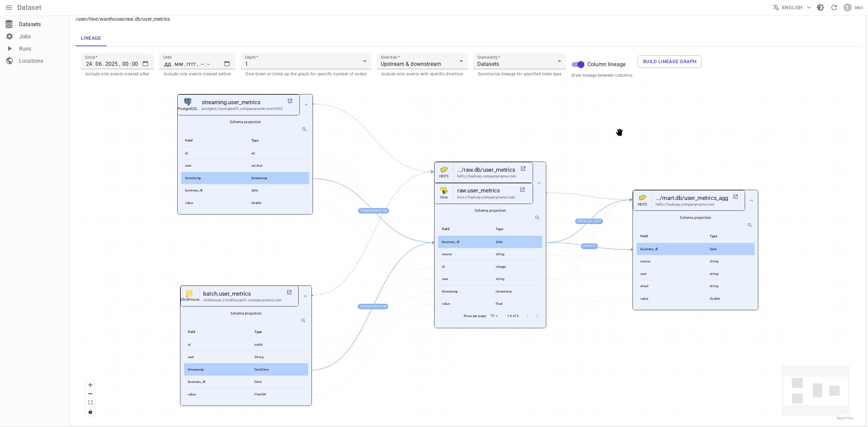Click the refresh icon in header
This screenshot has height=427, width=868.
point(834,7)
